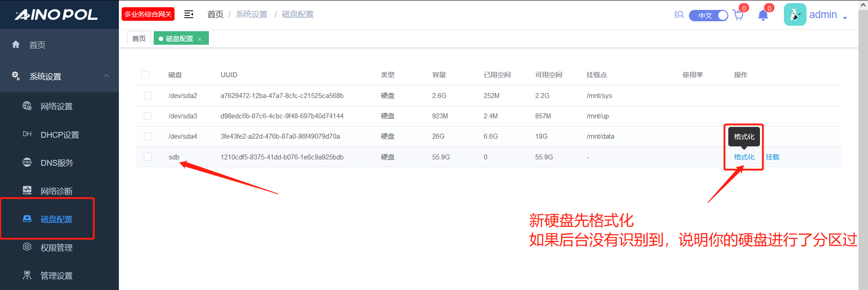Click the admin avatar image

click(795, 15)
